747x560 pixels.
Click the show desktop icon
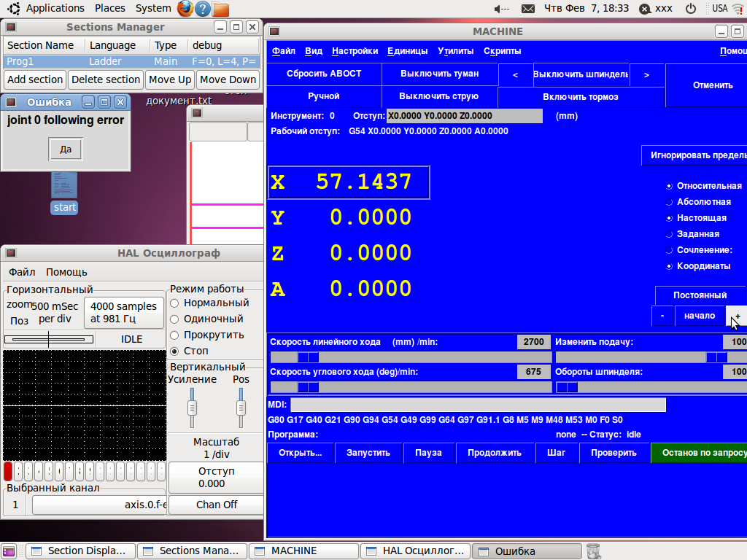[9, 551]
